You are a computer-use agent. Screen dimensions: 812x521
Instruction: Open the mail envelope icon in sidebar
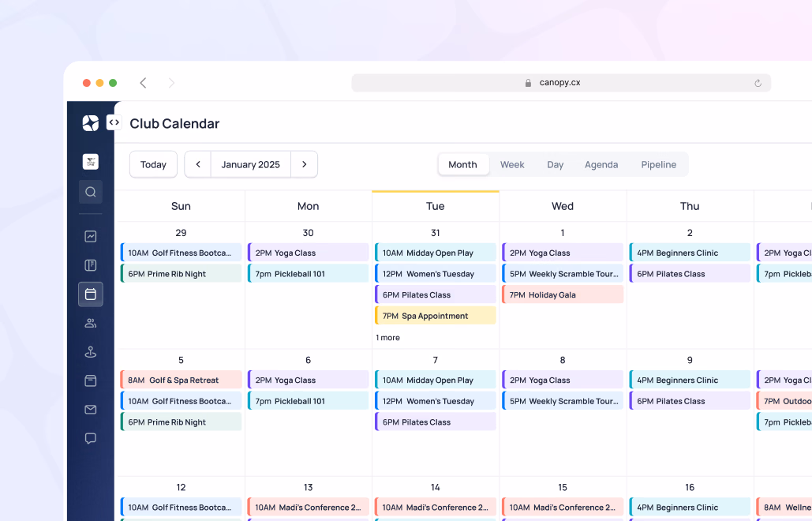(91, 410)
